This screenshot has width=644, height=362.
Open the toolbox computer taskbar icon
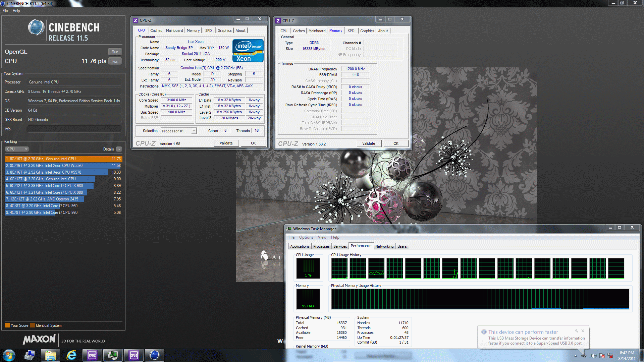click(x=30, y=355)
